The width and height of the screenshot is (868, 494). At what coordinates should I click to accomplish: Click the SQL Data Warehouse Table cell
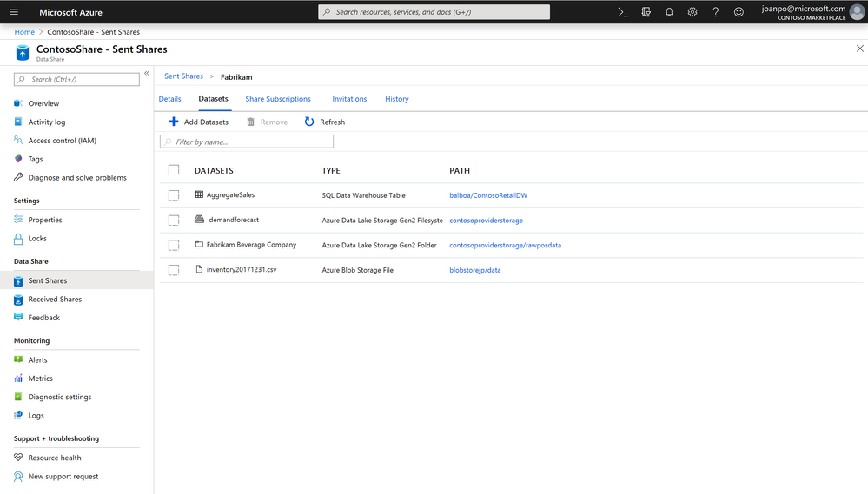[x=364, y=195]
